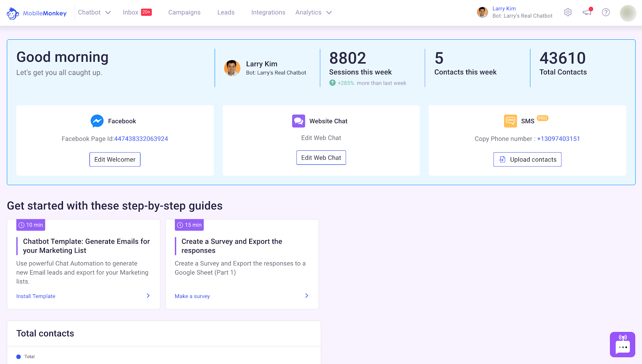Viewport: 642px width, 364px height.
Task: Open the help question mark icon
Action: (x=606, y=12)
